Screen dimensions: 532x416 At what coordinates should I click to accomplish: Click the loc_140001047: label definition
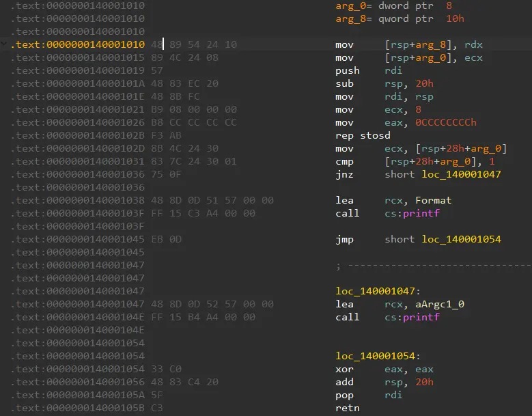(378, 291)
